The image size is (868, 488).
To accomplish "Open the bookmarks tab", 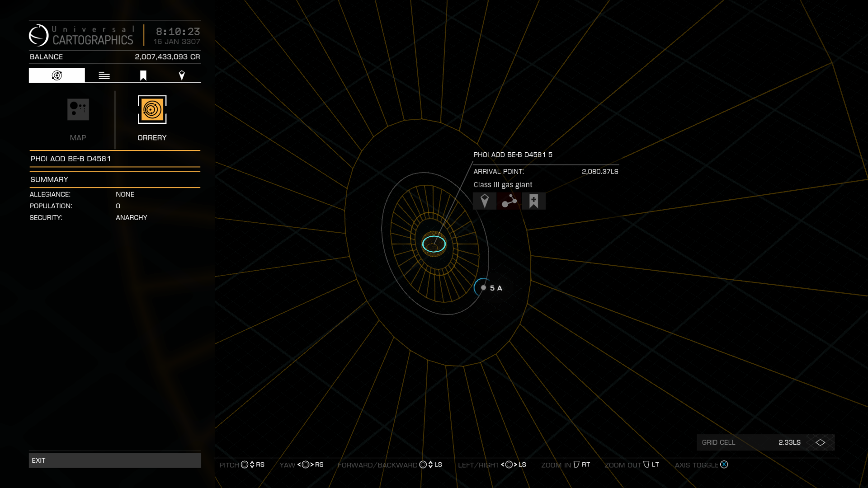I will (x=143, y=75).
